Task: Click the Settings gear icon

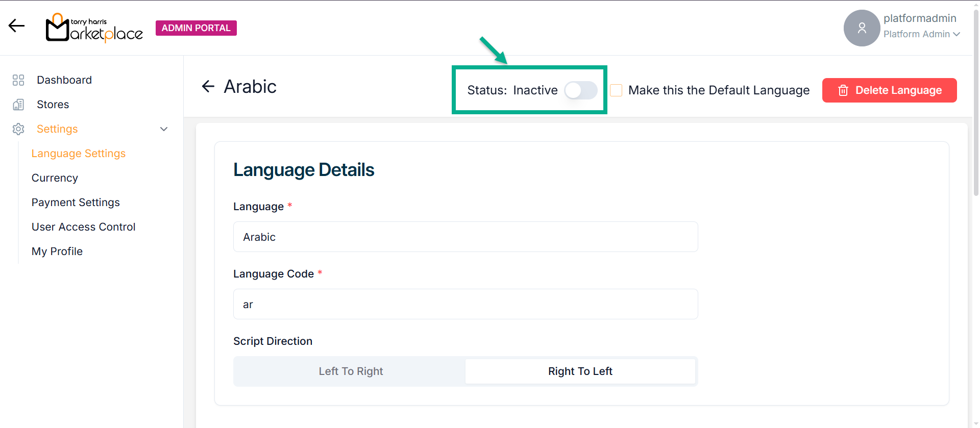Action: (x=18, y=129)
